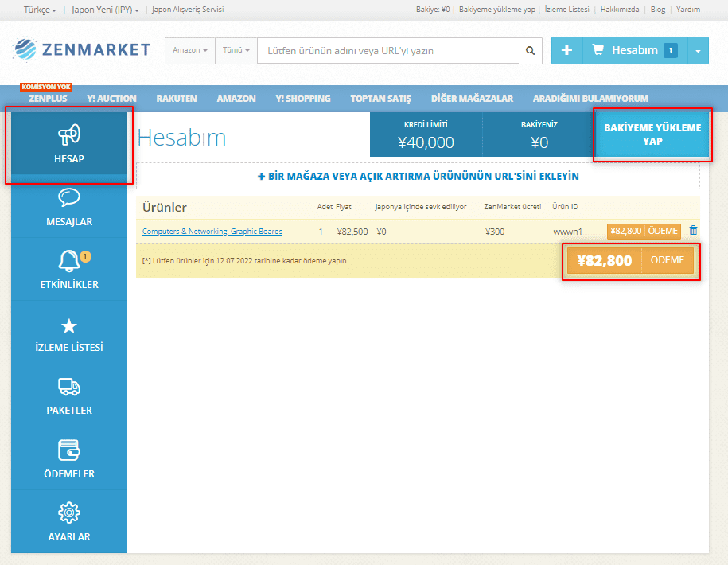Click the 12.07.2022 payment deadline note
Screen dimensions: 728x565
(x=244, y=261)
